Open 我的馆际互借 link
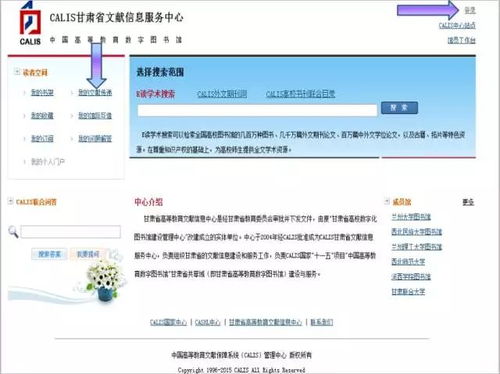The image size is (500, 374). point(95,116)
